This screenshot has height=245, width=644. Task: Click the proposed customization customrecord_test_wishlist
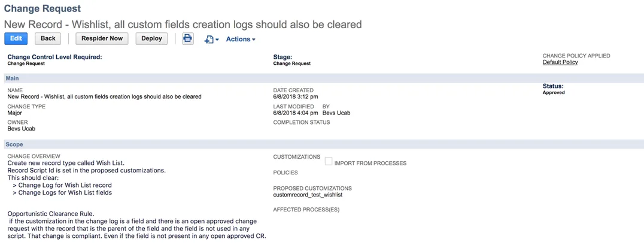pos(308,195)
